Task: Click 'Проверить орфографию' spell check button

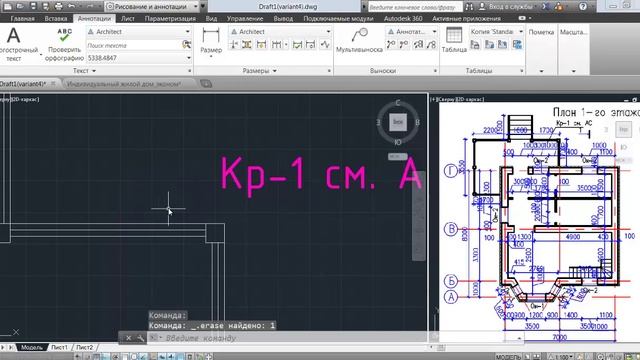Action: [x=64, y=45]
